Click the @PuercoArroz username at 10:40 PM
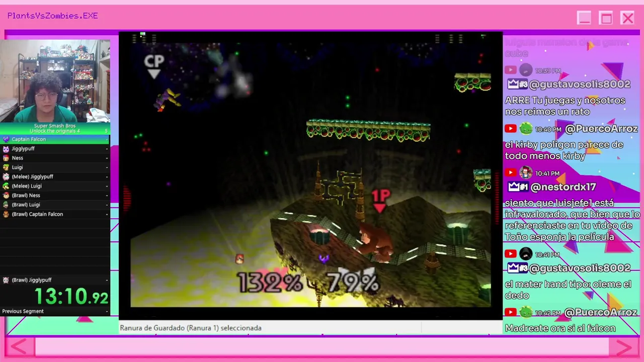This screenshot has width=644, height=362. click(x=601, y=129)
